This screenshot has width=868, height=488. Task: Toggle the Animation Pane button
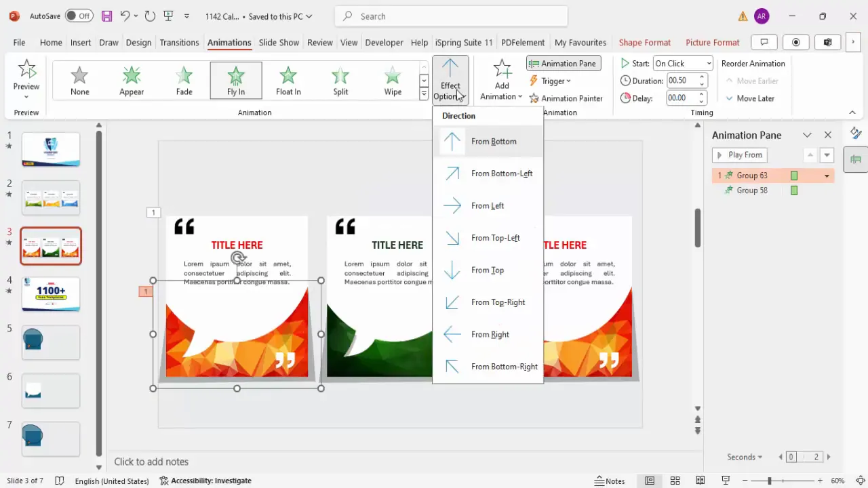coord(564,63)
